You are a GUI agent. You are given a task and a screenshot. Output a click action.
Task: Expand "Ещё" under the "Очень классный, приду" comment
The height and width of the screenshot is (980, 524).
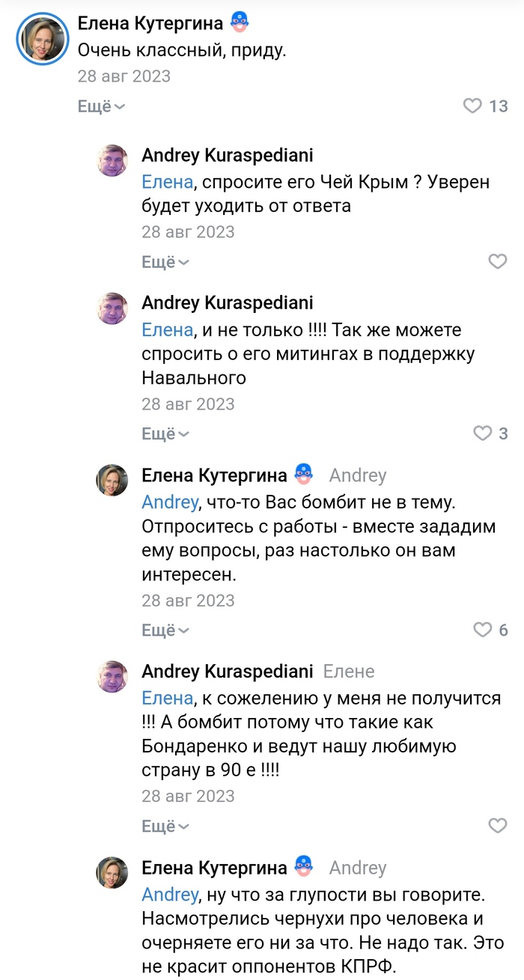[x=101, y=106]
